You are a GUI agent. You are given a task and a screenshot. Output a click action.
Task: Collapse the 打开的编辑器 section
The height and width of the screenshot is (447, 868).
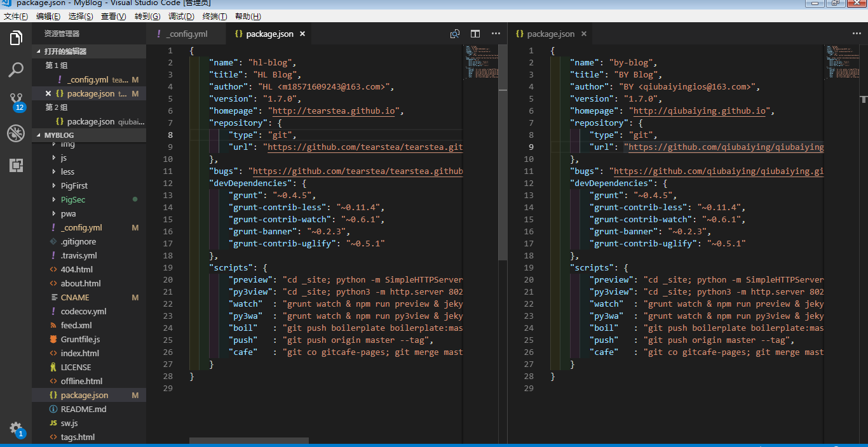click(x=89, y=51)
